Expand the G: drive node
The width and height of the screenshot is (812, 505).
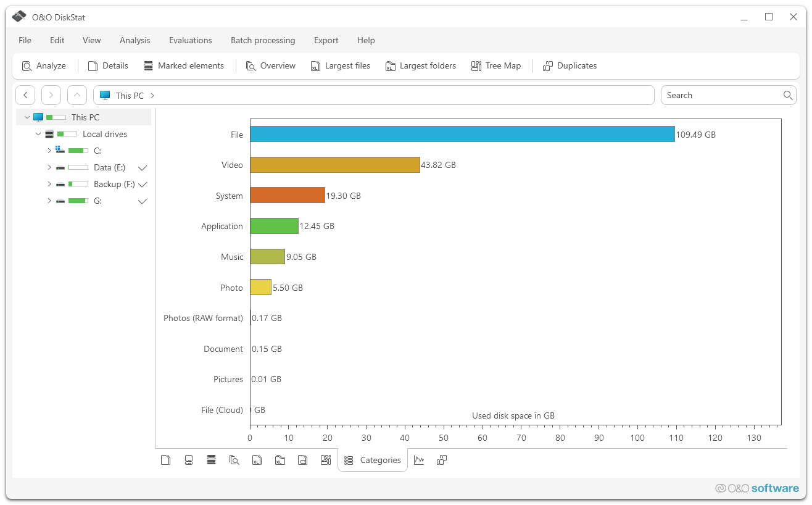point(49,201)
